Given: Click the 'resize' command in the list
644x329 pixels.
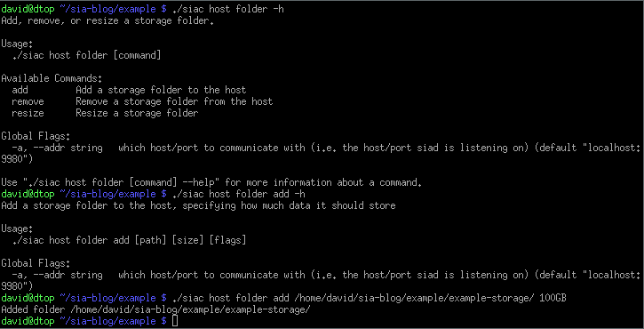Looking at the screenshot, I should (x=28, y=113).
